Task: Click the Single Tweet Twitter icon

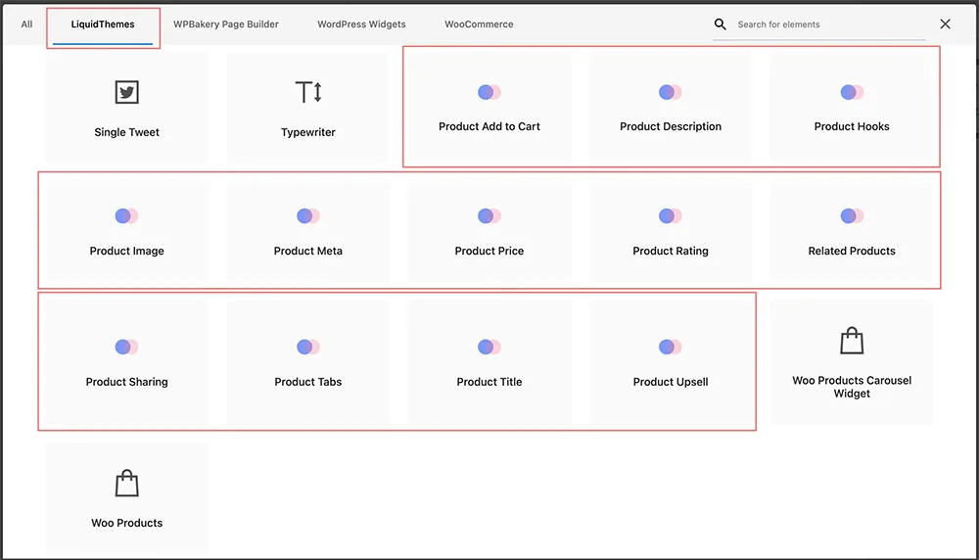Action: [x=126, y=92]
